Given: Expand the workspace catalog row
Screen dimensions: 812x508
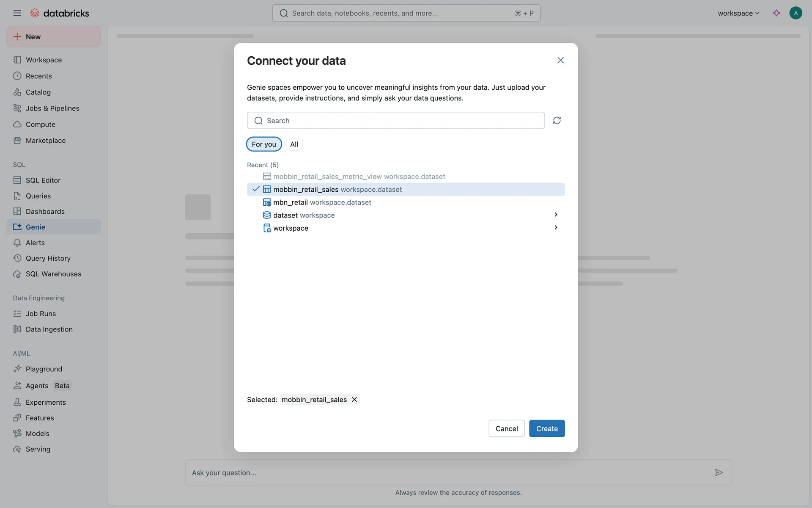Looking at the screenshot, I should tap(556, 228).
